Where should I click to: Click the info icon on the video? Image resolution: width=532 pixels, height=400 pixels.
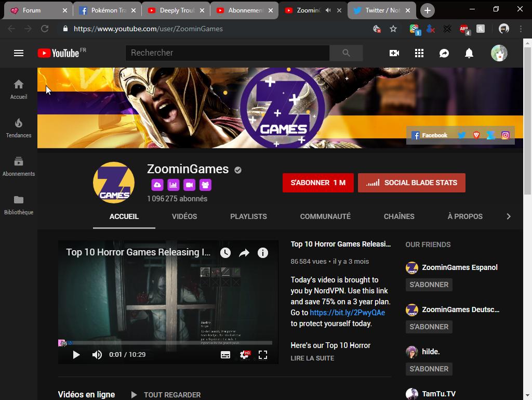tap(262, 253)
